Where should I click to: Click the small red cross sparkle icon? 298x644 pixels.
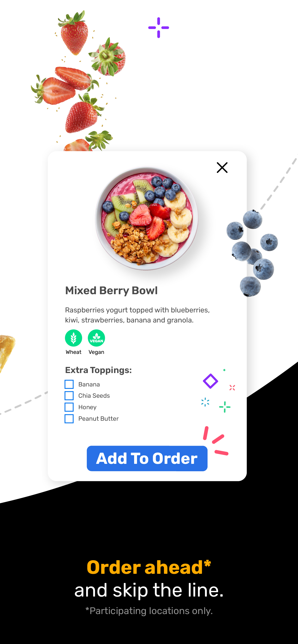(232, 387)
